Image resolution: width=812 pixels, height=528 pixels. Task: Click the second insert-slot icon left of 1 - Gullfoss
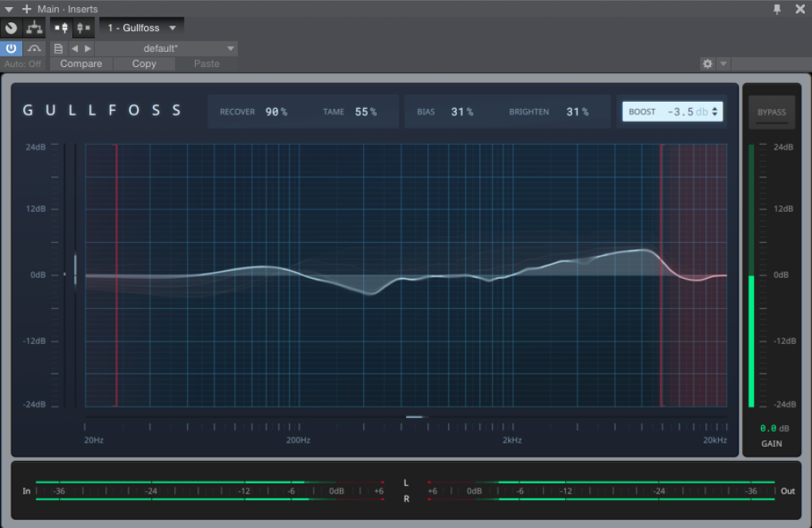(84, 28)
